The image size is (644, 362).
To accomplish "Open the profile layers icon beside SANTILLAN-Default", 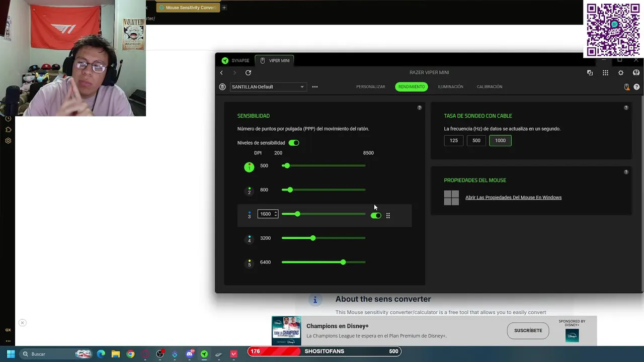I will tap(222, 87).
